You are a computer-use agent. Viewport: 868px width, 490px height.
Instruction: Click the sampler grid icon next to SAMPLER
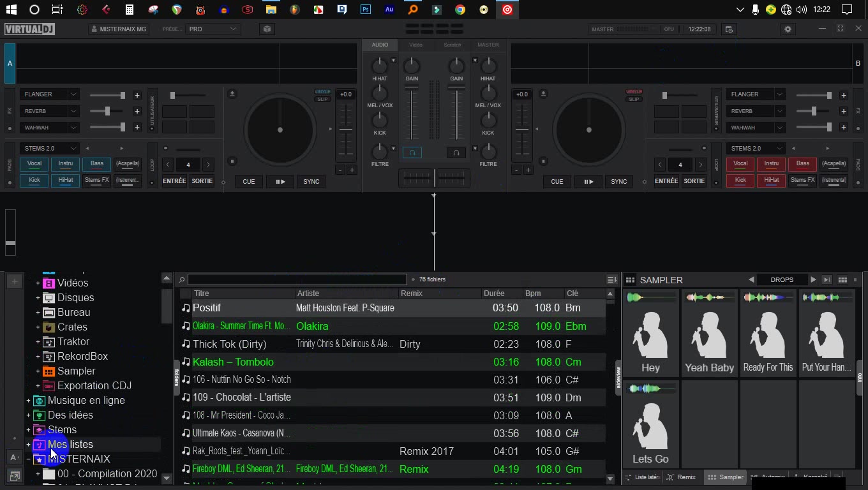(630, 279)
